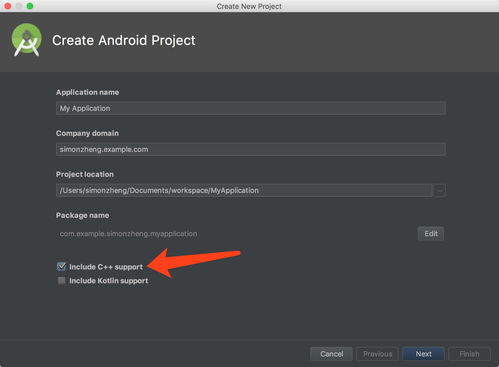Click inside the Project location path field
The width and height of the screenshot is (499, 367).
click(x=244, y=191)
